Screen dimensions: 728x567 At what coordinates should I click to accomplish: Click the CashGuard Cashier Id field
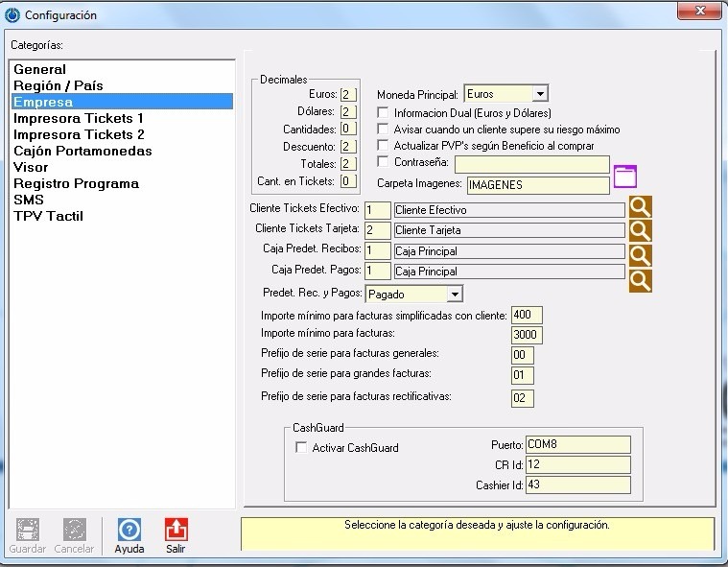coord(578,484)
